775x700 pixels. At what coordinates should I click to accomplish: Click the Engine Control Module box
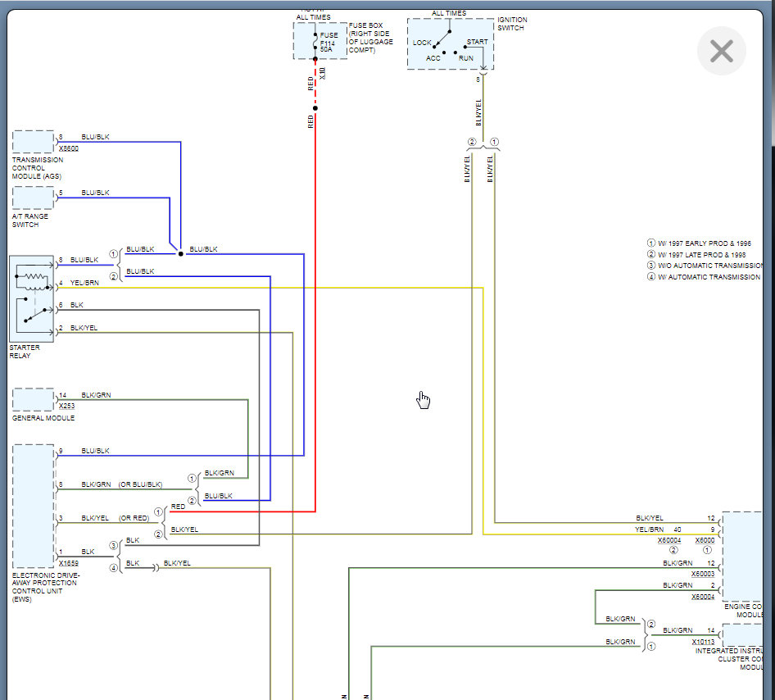pyautogui.click(x=743, y=556)
